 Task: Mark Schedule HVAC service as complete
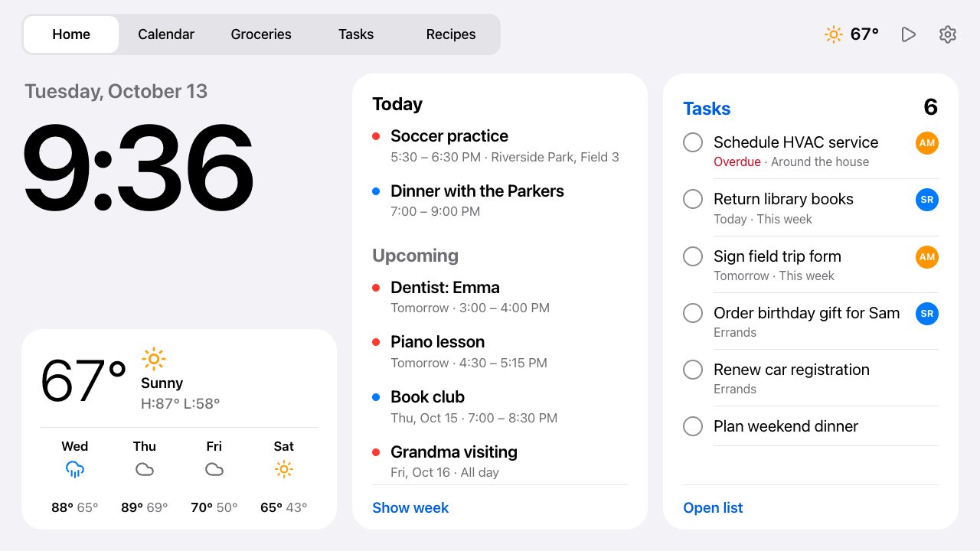[693, 142]
